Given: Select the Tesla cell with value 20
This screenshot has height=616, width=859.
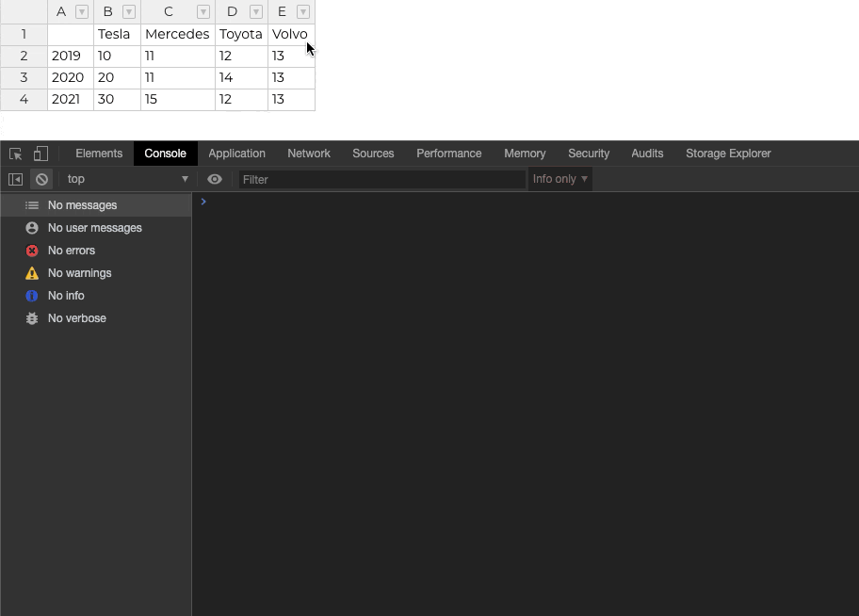Looking at the screenshot, I should pos(117,78).
